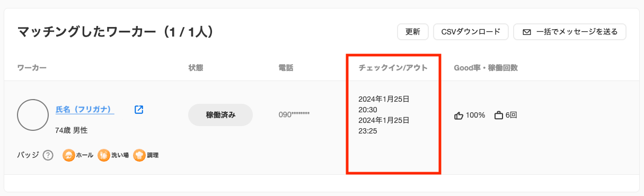Click the thumbs-up Good rate icon
Image resolution: width=644 pixels, height=196 pixels.
(x=459, y=115)
